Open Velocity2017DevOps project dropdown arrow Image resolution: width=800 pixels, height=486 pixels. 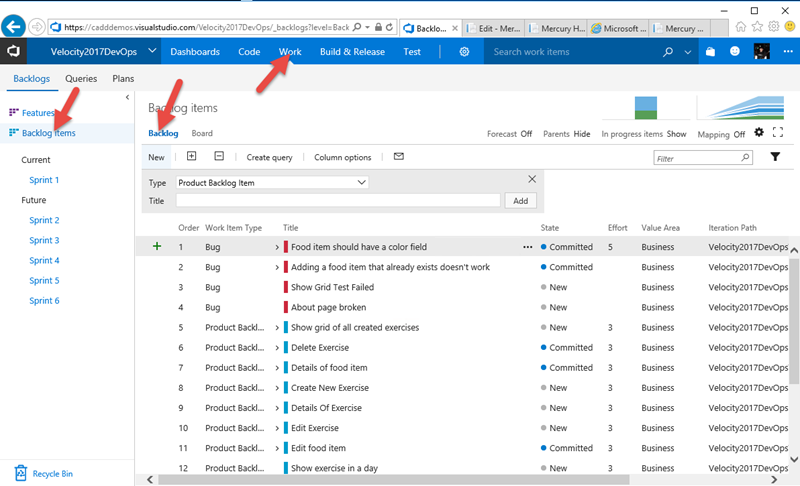tap(152, 51)
